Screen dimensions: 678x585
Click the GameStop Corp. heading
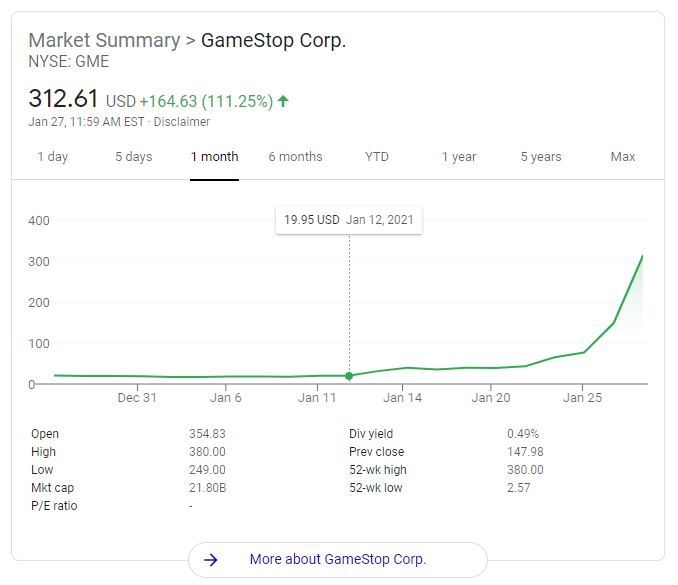tap(274, 41)
